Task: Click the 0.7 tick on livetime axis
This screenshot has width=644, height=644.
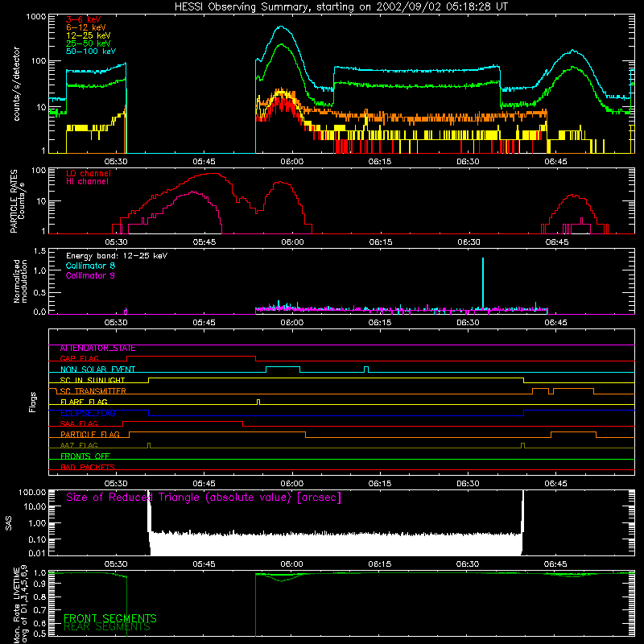Action: click(39, 610)
